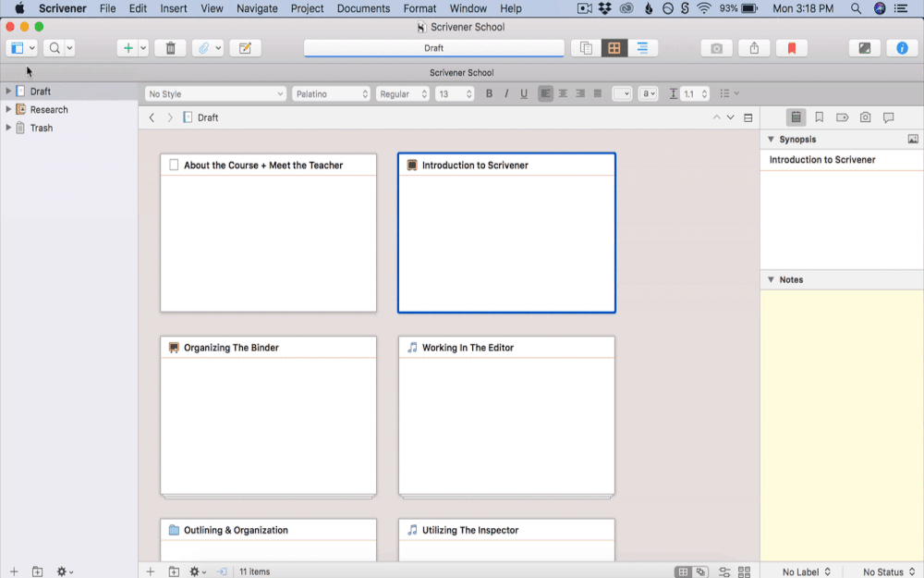Open the Documents menu

[363, 8]
